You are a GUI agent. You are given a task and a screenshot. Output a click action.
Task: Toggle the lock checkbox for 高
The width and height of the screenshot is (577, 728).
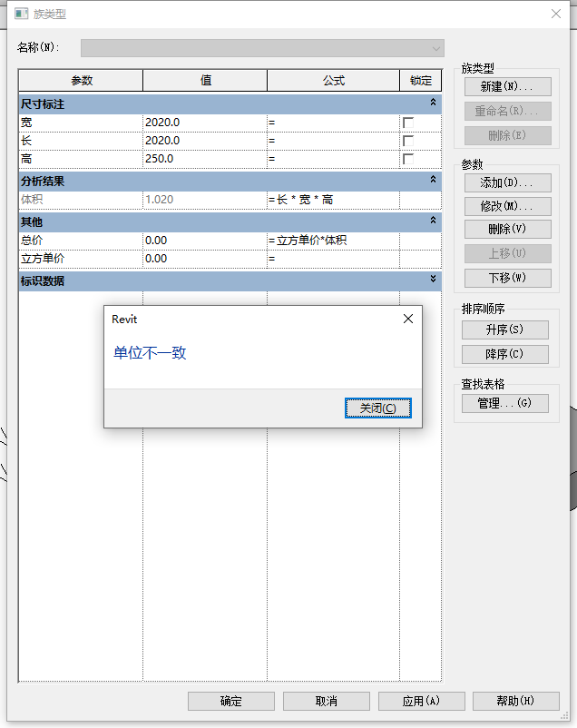[x=408, y=159]
